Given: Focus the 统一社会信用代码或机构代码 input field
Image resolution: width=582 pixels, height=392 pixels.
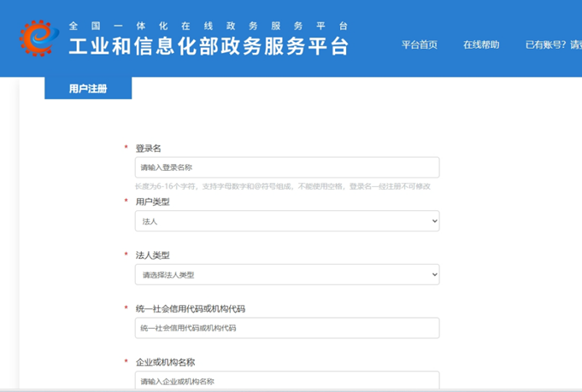Looking at the screenshot, I should point(287,328).
